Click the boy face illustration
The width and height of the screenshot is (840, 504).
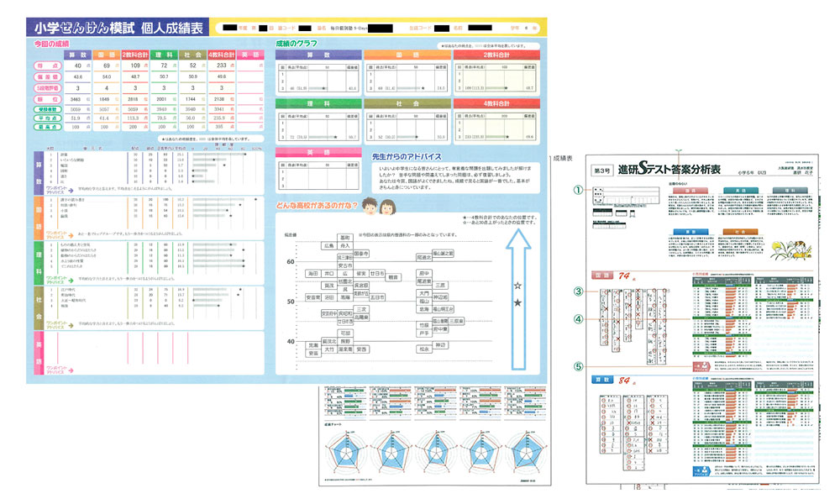370,208
